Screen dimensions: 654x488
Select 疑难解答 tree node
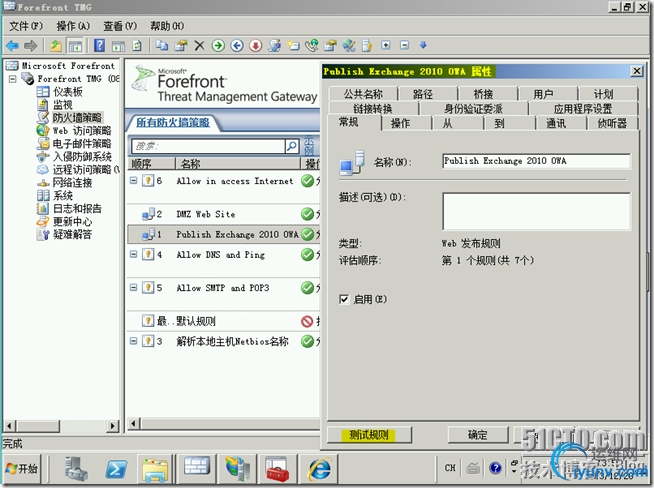click(x=72, y=234)
